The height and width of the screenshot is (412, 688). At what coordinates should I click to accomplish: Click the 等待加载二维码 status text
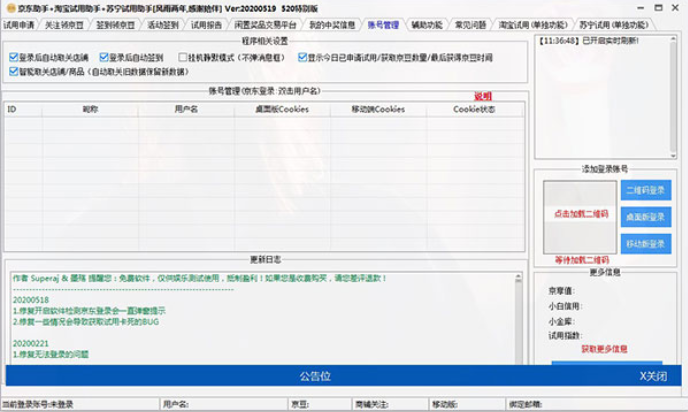(x=582, y=260)
